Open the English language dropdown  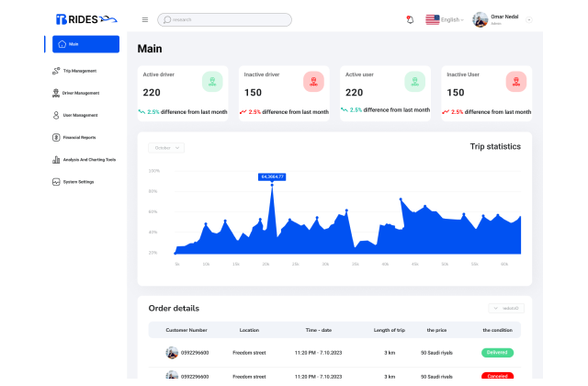point(445,19)
